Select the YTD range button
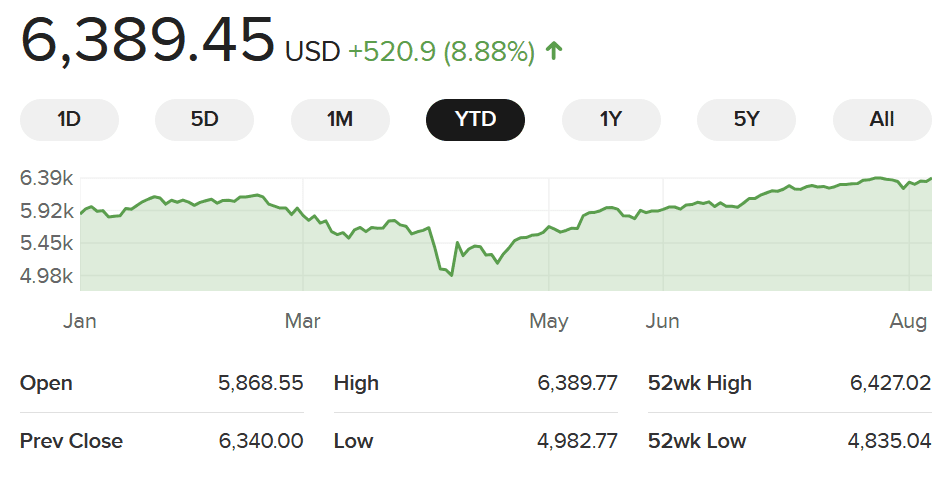Image resolution: width=951 pixels, height=493 pixels. tap(475, 120)
